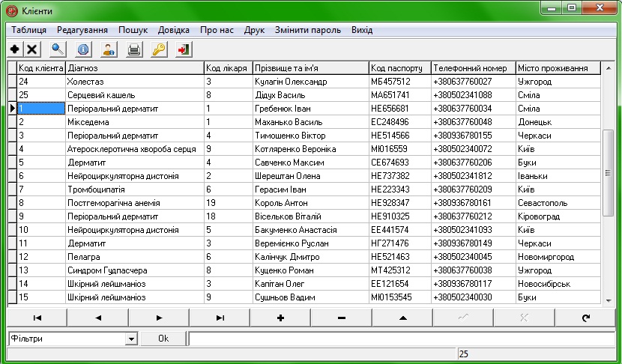Viewport: 622px width, 364px height.
Task: Select the Капітан Олег cell
Action: (311, 284)
